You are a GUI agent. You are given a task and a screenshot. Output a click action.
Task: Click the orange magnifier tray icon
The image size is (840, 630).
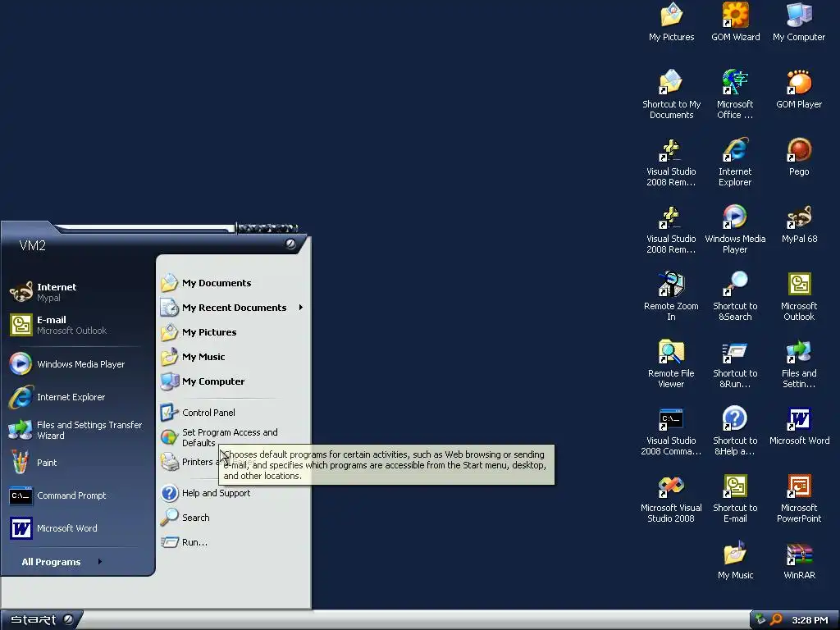coord(776,620)
